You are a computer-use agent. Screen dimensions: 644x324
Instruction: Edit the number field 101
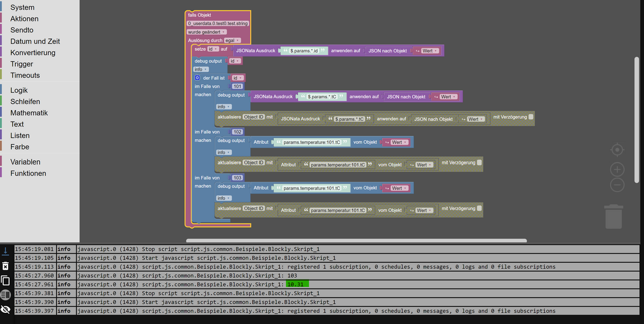coord(237,86)
